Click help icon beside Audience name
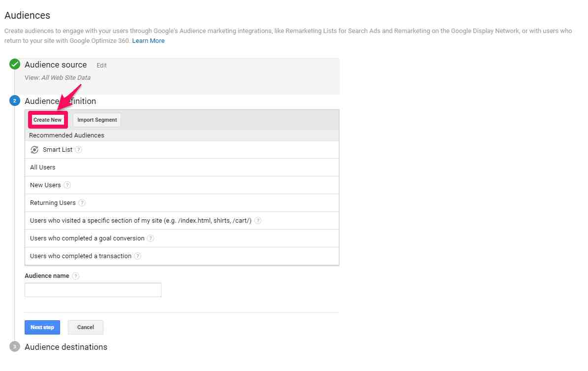Screen dimensions: 588x371 [x=76, y=276]
